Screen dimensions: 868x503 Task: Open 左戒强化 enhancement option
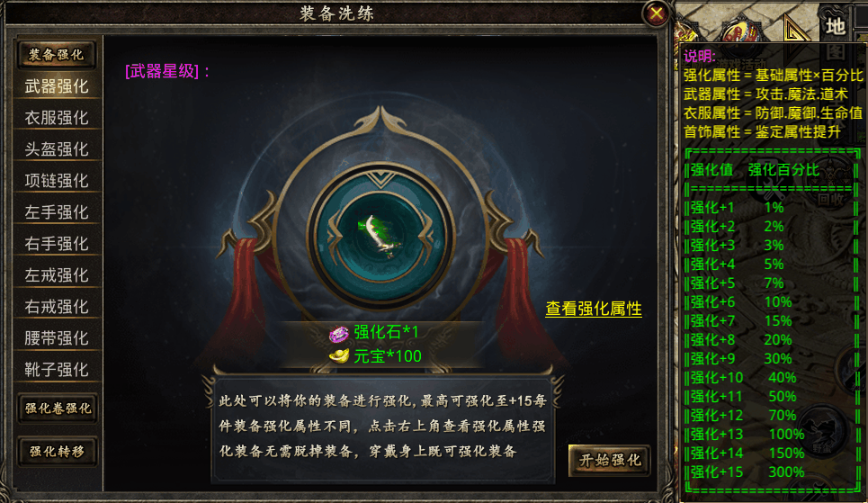pos(57,275)
